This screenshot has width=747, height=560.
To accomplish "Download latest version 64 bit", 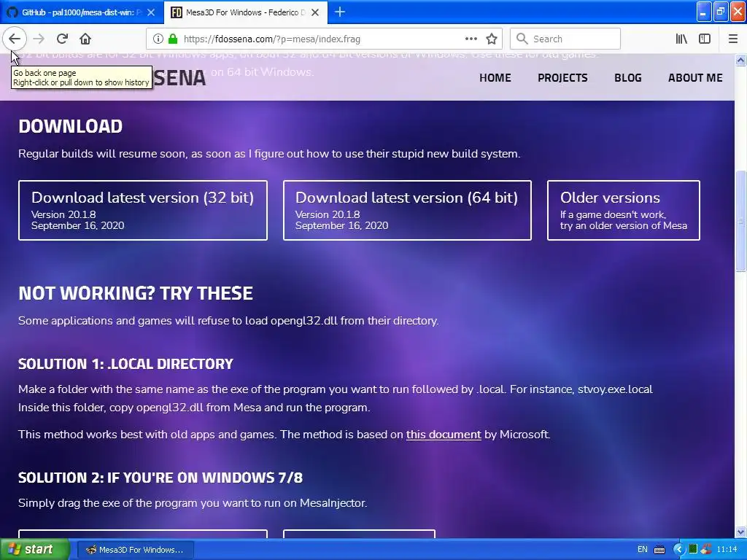I will pyautogui.click(x=407, y=210).
